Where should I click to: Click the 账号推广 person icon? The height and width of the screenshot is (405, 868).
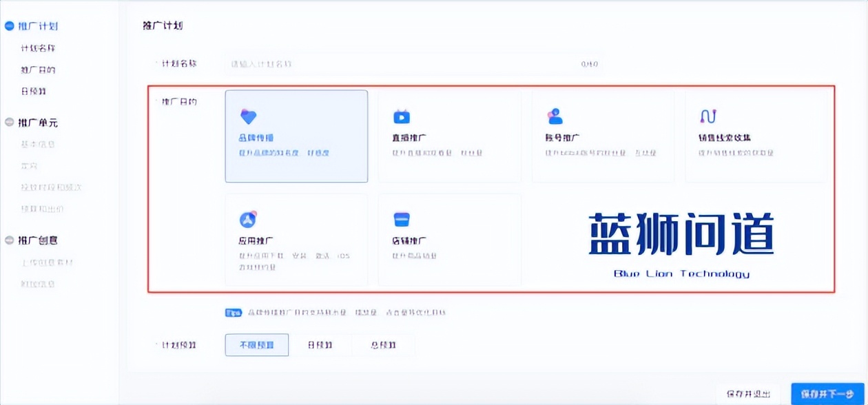pyautogui.click(x=555, y=116)
